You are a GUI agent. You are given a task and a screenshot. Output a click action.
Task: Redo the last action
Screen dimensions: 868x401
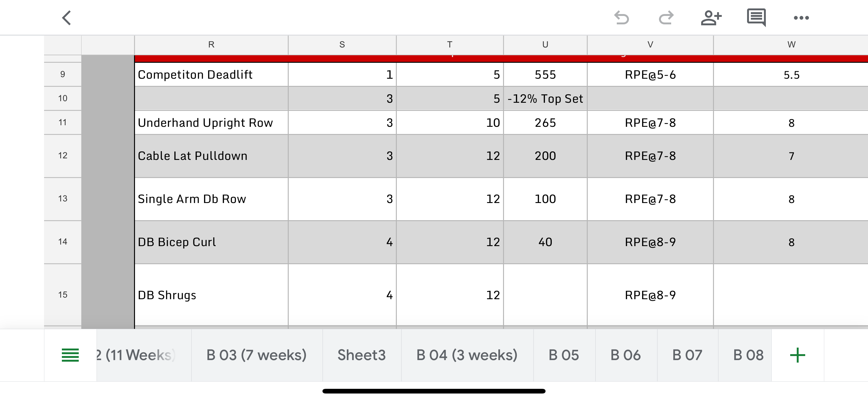coord(666,18)
